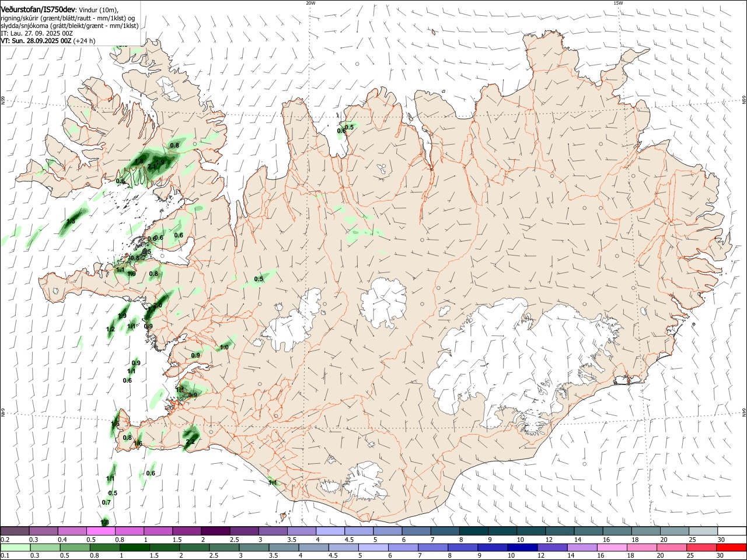
Task: Pick lower legend pink swatch at 18
Action: tap(641, 547)
